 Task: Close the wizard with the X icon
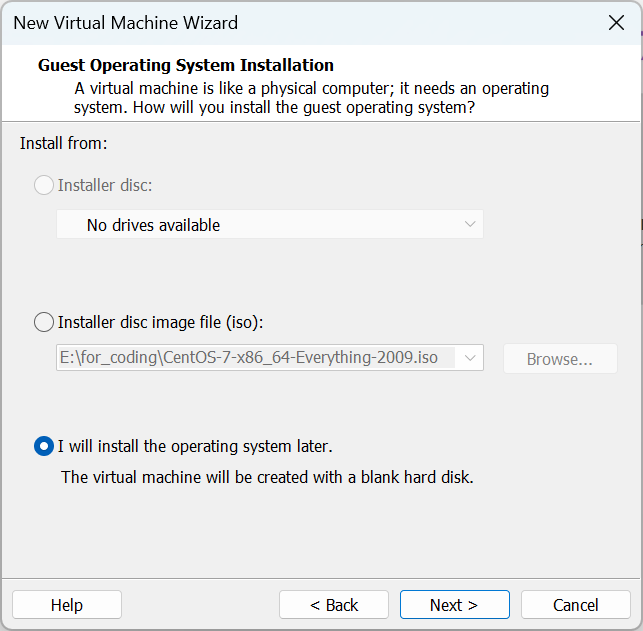tap(616, 22)
